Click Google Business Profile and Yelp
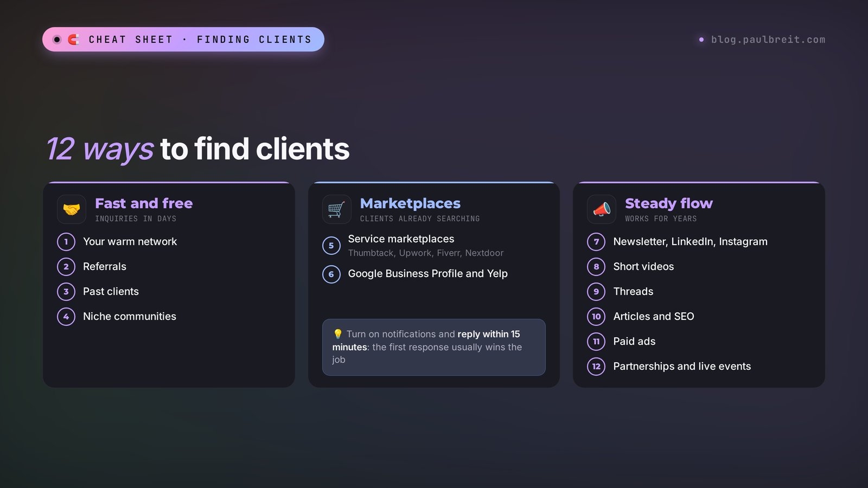The width and height of the screenshot is (868, 488). [x=427, y=274]
